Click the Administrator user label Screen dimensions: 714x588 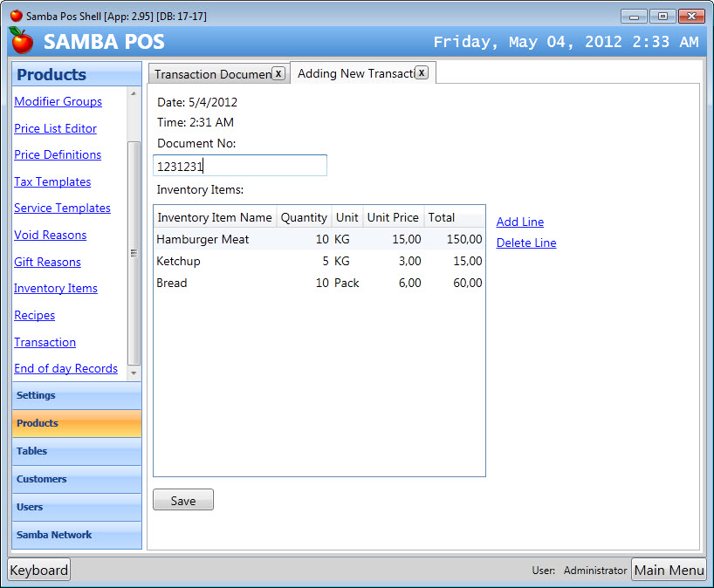[595, 571]
